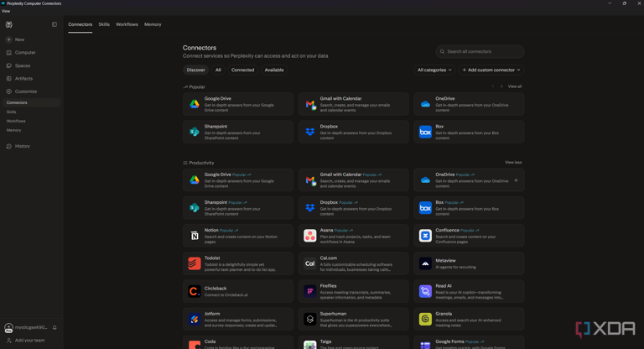Focus the Search all connectors field

(480, 52)
